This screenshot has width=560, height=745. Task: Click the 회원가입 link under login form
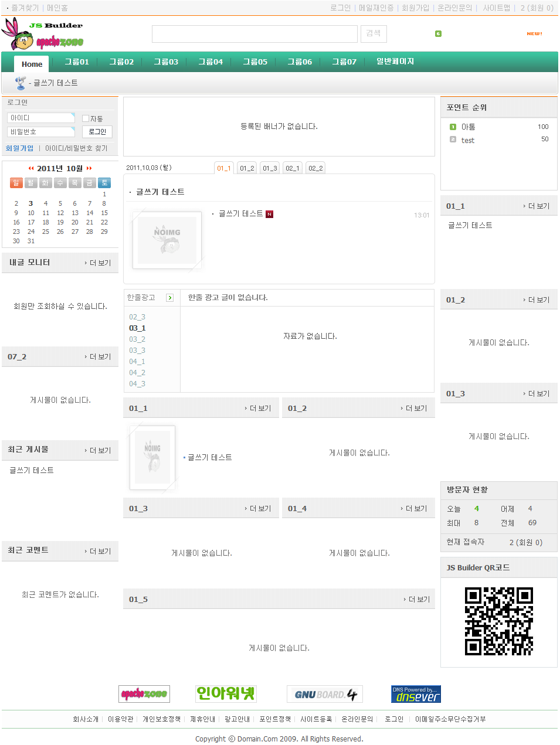(x=19, y=148)
